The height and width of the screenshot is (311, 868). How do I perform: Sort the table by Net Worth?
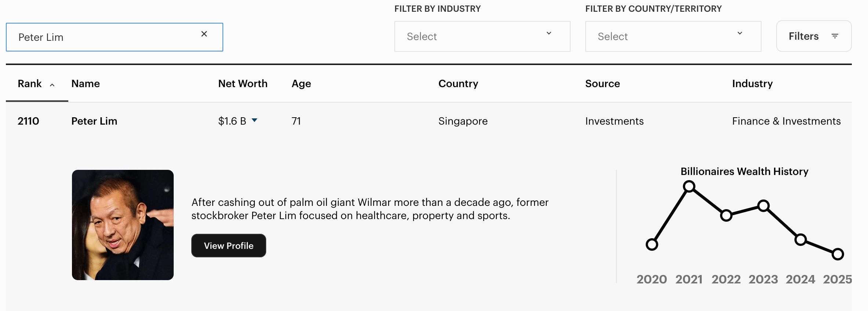coord(243,83)
